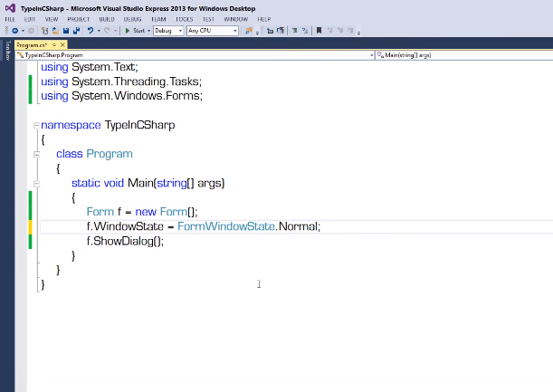Click the f.ShowDialog(); line in the code
The image size is (553, 392).
tap(125, 241)
